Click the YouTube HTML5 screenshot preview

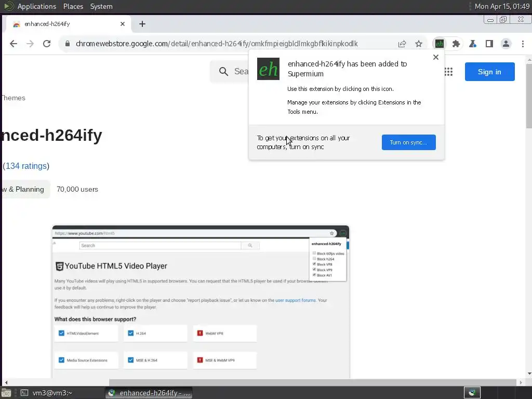tap(201, 302)
